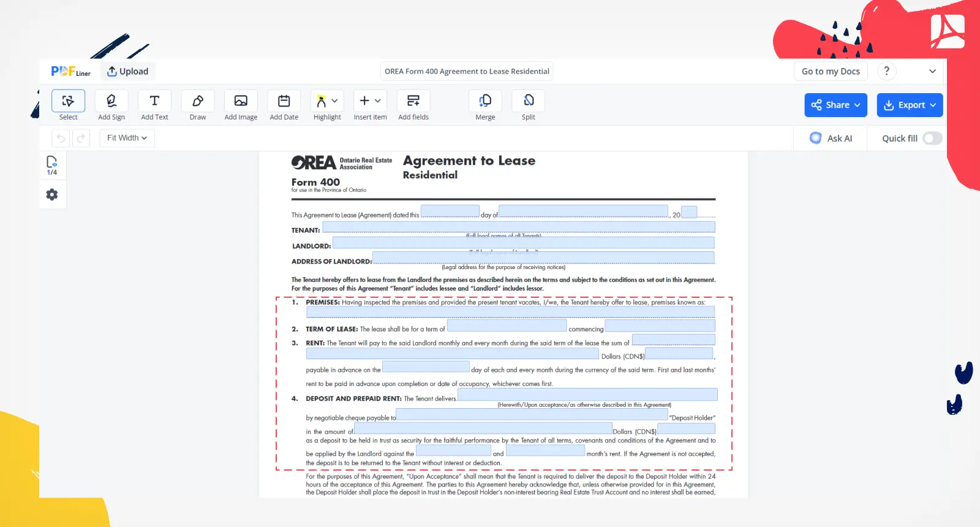
Task: Open the Add fields tool
Action: point(413,105)
